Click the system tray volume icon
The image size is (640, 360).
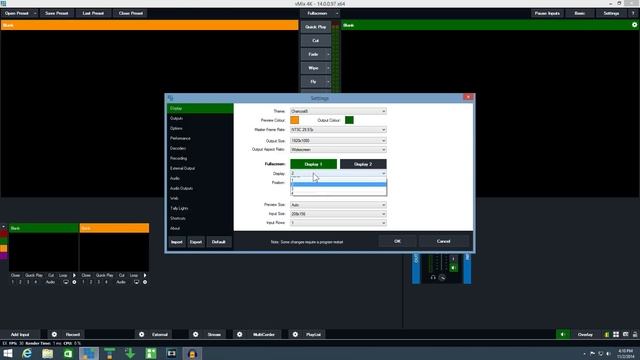pos(608,353)
